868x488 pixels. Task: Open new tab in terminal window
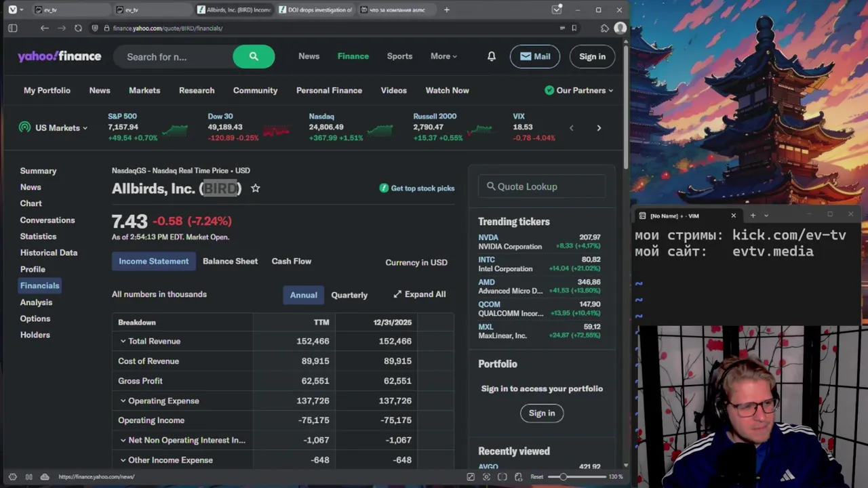click(x=753, y=216)
